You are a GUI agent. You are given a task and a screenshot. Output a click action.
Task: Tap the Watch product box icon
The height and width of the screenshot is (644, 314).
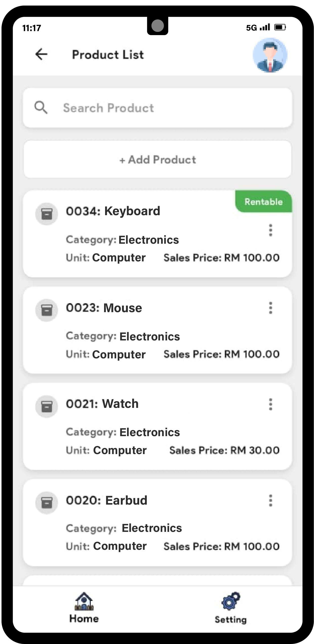(47, 406)
